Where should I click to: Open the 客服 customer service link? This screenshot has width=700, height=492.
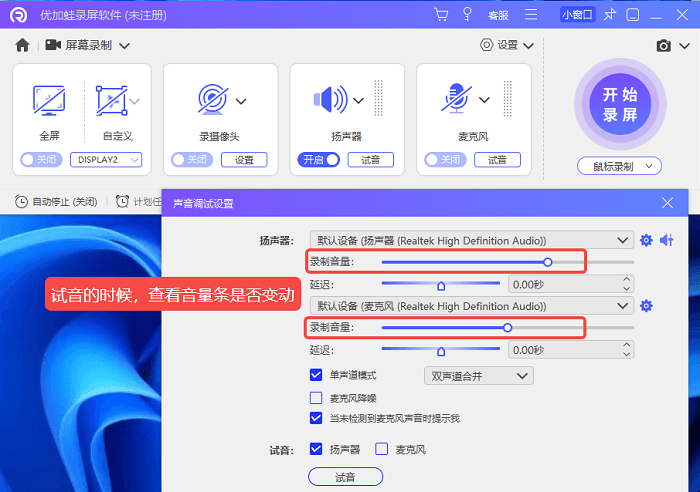coord(498,15)
